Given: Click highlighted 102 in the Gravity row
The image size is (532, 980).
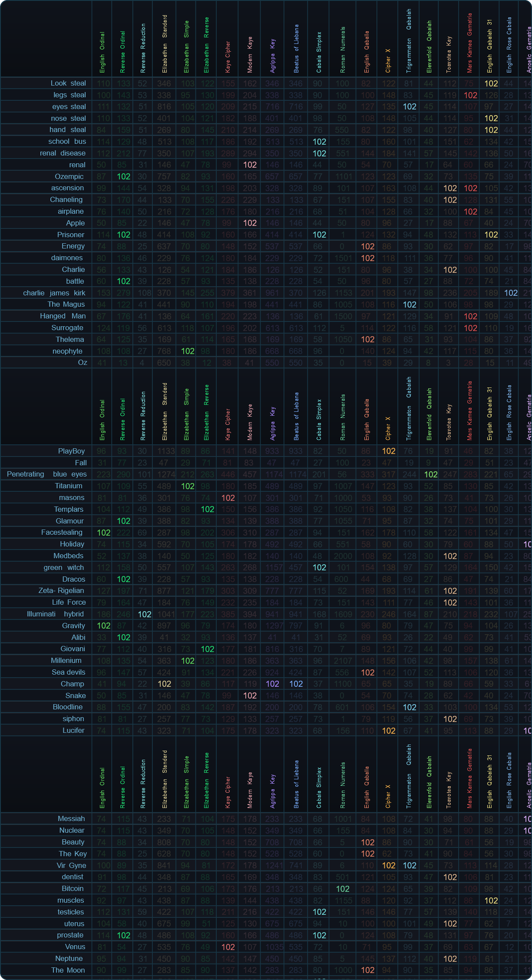Looking at the screenshot, I should 103,626.
